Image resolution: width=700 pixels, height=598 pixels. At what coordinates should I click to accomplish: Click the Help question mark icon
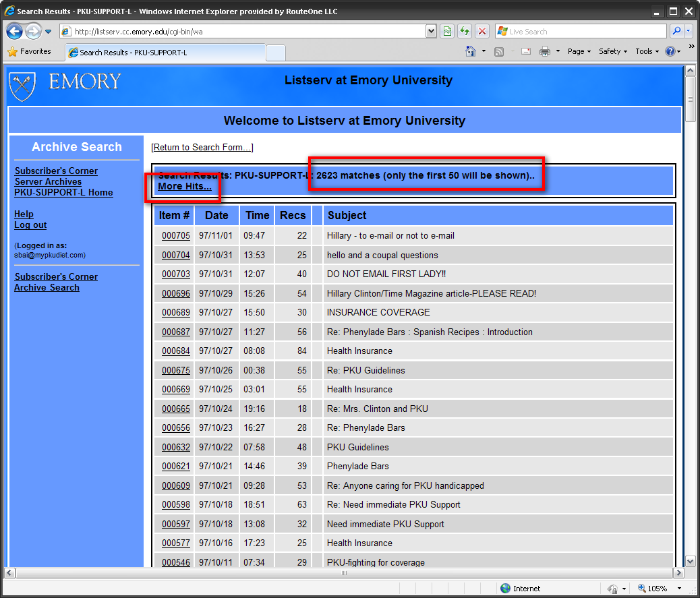[x=670, y=51]
